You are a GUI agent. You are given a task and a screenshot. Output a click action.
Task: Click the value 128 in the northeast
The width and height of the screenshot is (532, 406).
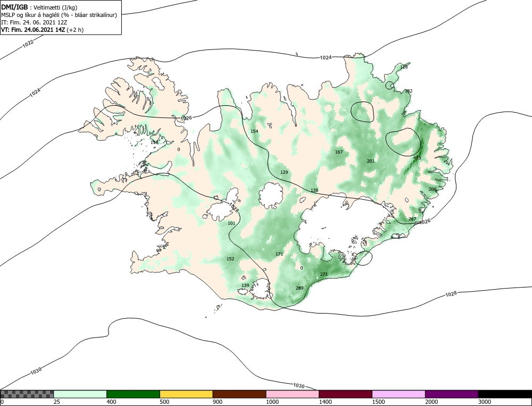404,67
